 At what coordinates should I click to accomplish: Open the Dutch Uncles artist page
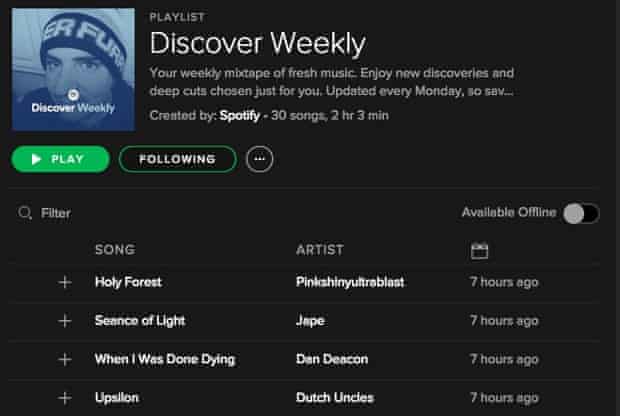click(335, 397)
